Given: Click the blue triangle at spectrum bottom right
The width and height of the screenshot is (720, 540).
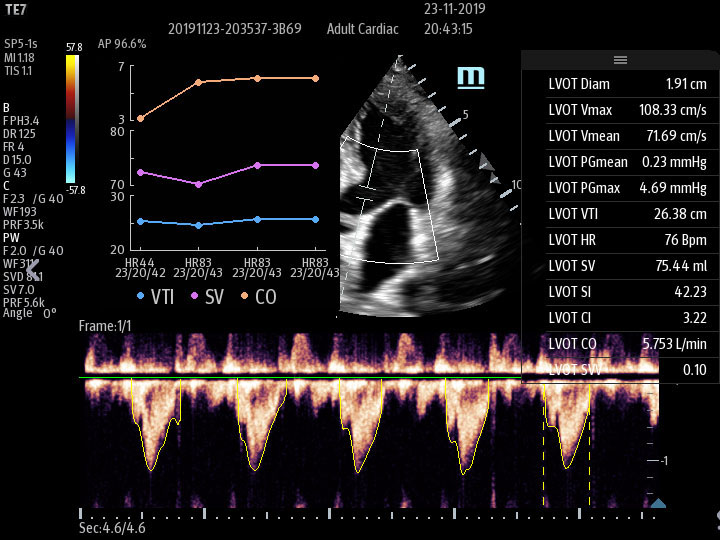Looking at the screenshot, I should (658, 503).
